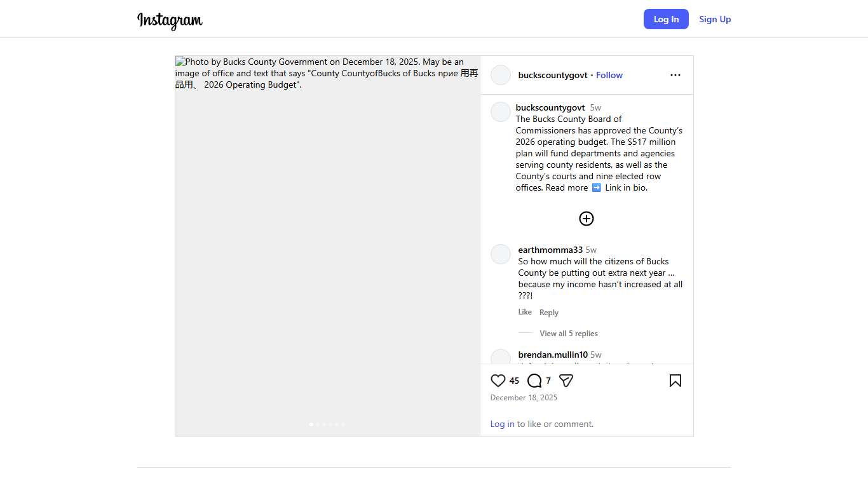Image resolution: width=868 pixels, height=488 pixels.
Task: Load more comments with plus circle
Action: pos(586,219)
